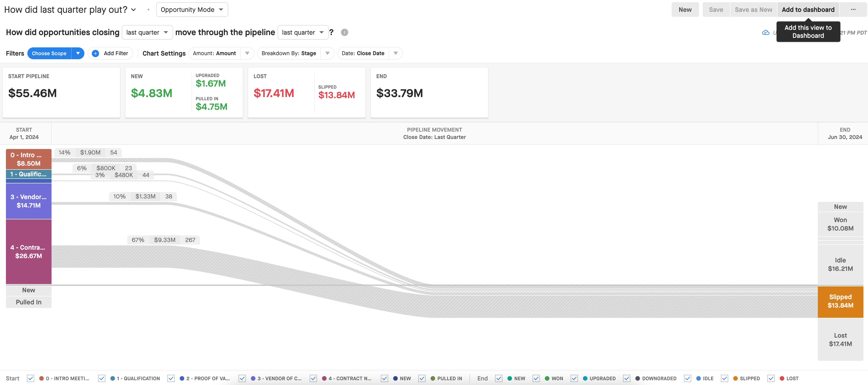Uncheck the 0 - Intro Meeting legend checkbox

[30, 378]
